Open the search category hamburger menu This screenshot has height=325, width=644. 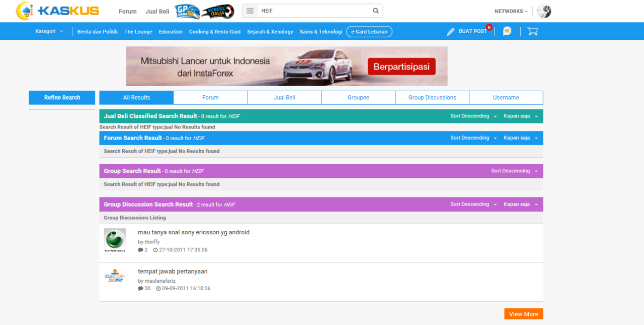pyautogui.click(x=250, y=11)
